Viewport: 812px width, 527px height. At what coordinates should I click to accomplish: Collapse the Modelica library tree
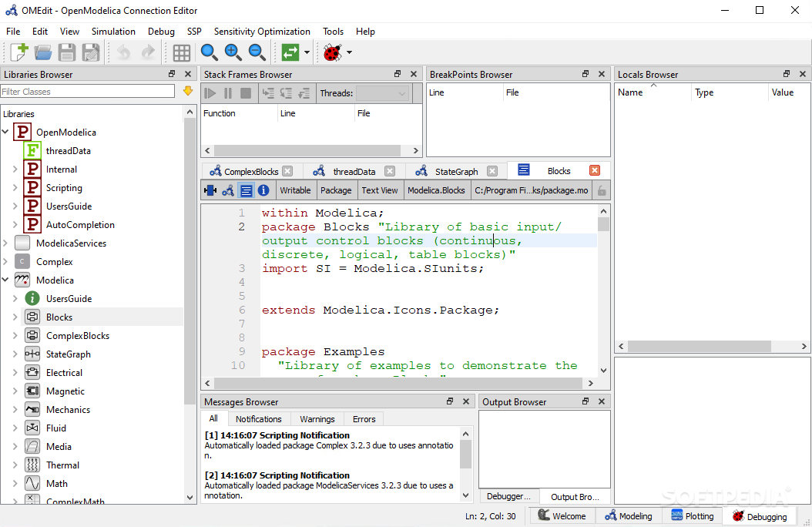click(5, 280)
